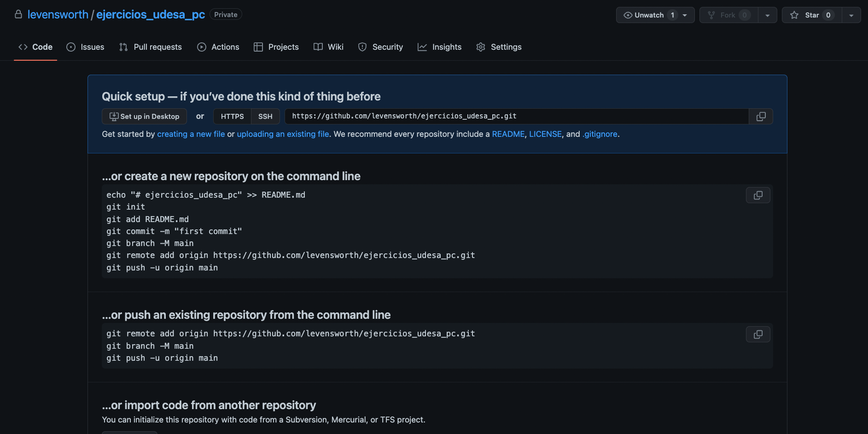This screenshot has width=868, height=434.
Task: Follow the README link
Action: [508, 134]
